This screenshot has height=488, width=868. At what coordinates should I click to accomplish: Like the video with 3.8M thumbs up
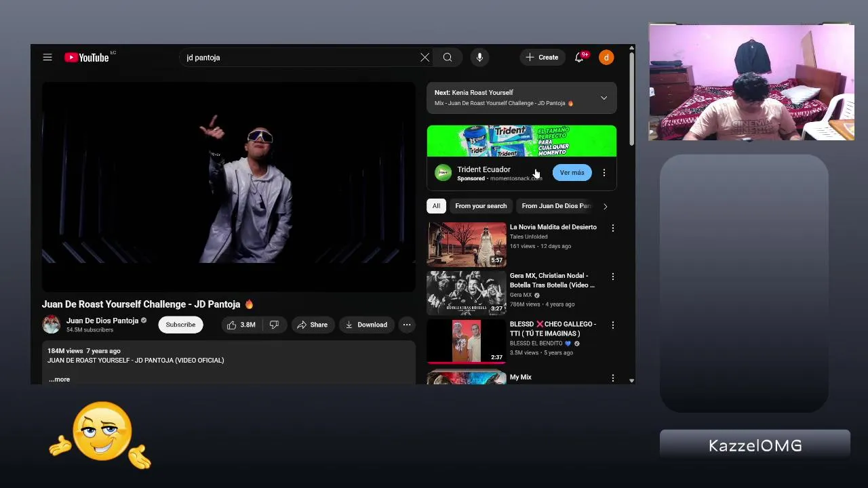click(241, 325)
